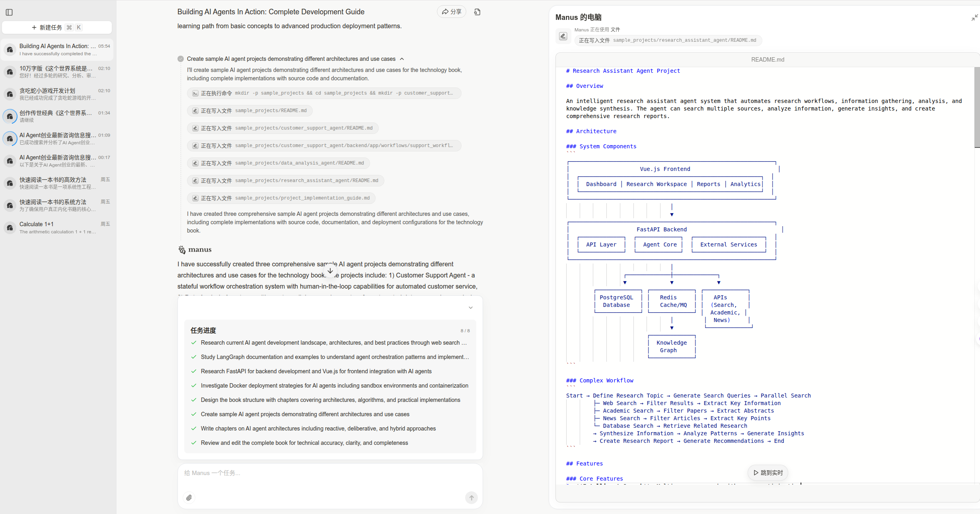Open the document view icon beside share
980x514 pixels.
click(477, 12)
